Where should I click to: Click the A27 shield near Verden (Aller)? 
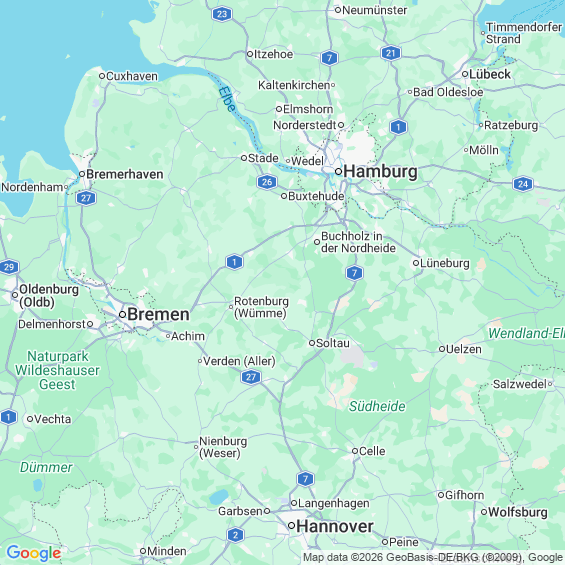tap(251, 377)
